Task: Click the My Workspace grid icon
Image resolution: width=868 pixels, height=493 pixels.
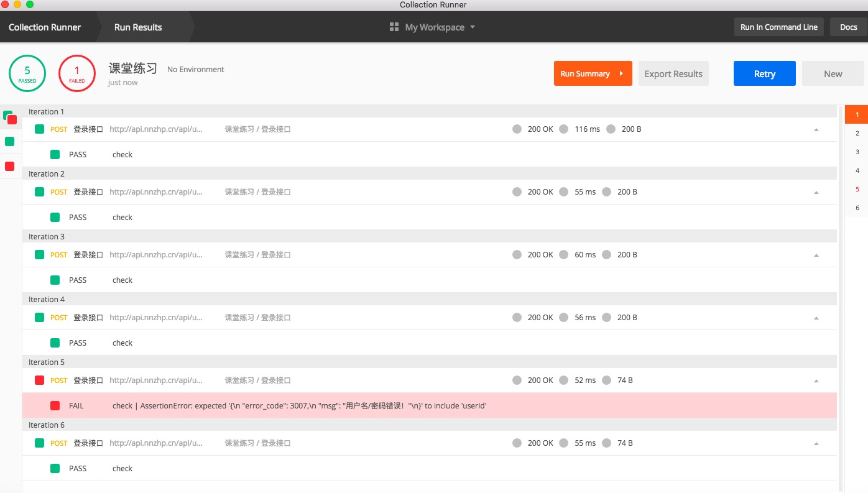Action: click(x=394, y=27)
